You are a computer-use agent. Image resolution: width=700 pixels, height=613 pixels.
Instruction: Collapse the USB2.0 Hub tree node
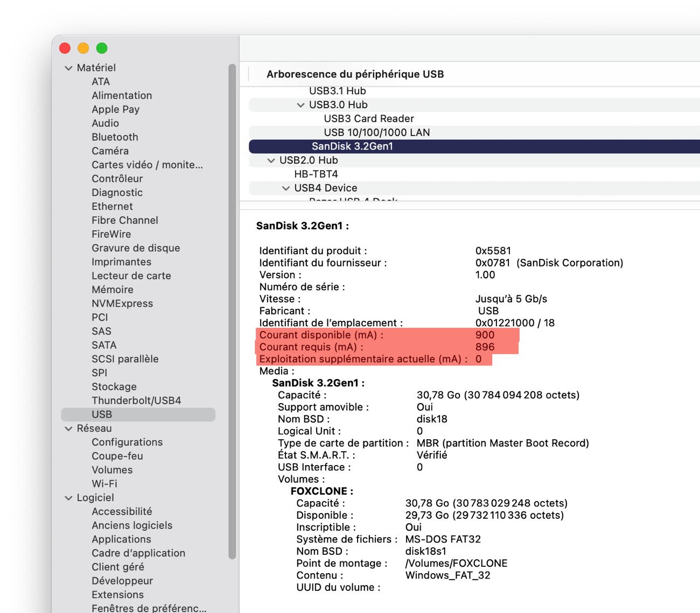click(271, 160)
